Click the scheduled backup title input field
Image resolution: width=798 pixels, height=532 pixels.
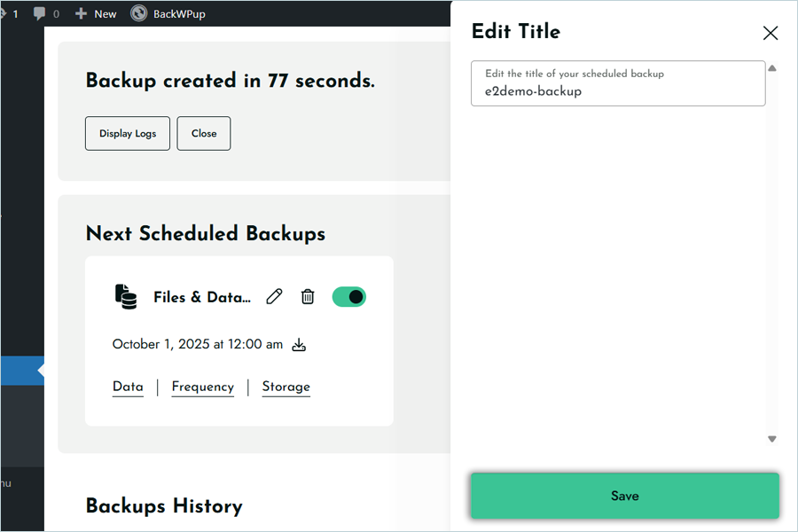(x=617, y=90)
